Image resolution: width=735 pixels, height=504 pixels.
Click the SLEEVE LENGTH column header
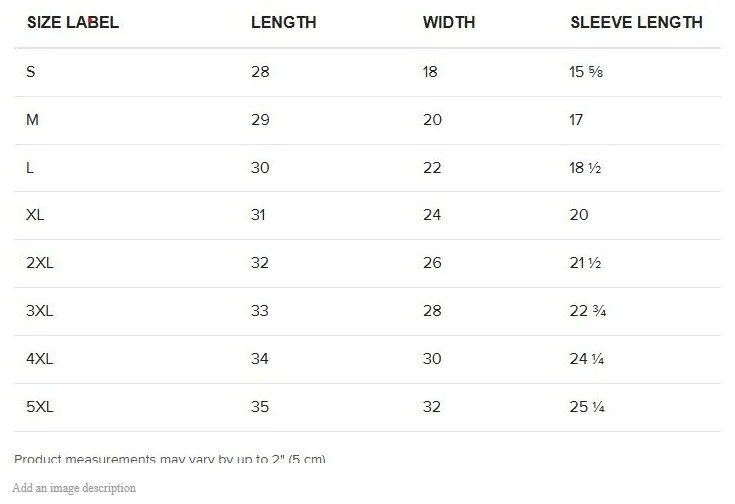[x=636, y=22]
